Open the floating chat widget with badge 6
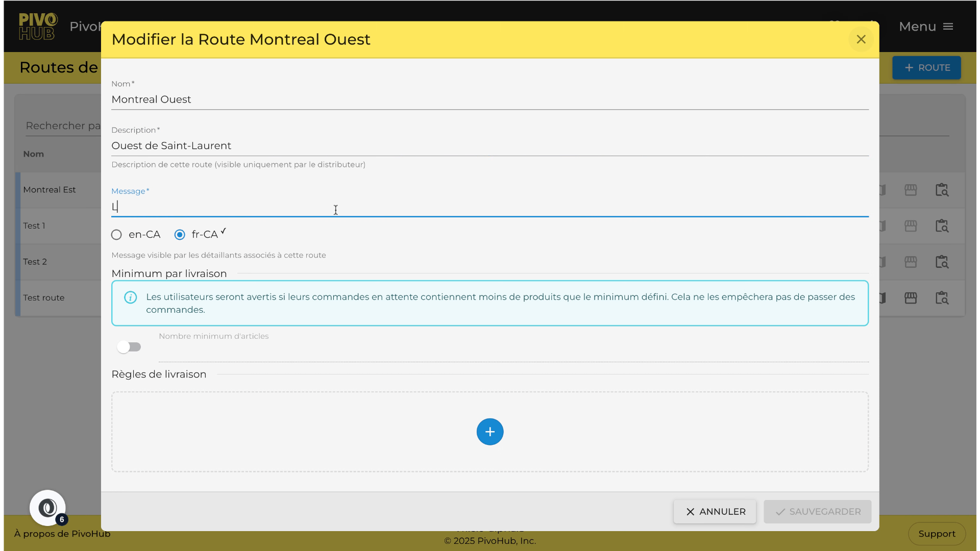This screenshot has width=980, height=551. pyautogui.click(x=47, y=508)
